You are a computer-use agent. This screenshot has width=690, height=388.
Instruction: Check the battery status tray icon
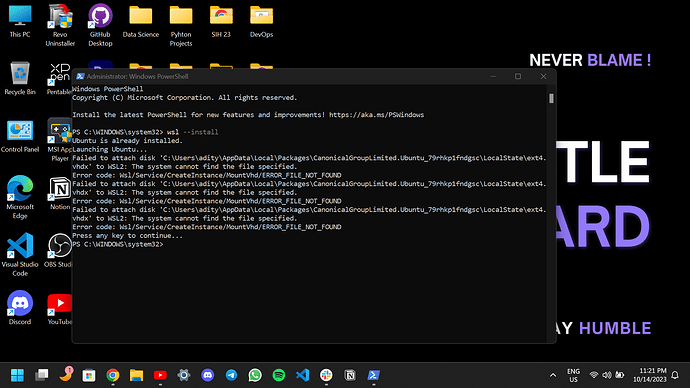tap(620, 375)
